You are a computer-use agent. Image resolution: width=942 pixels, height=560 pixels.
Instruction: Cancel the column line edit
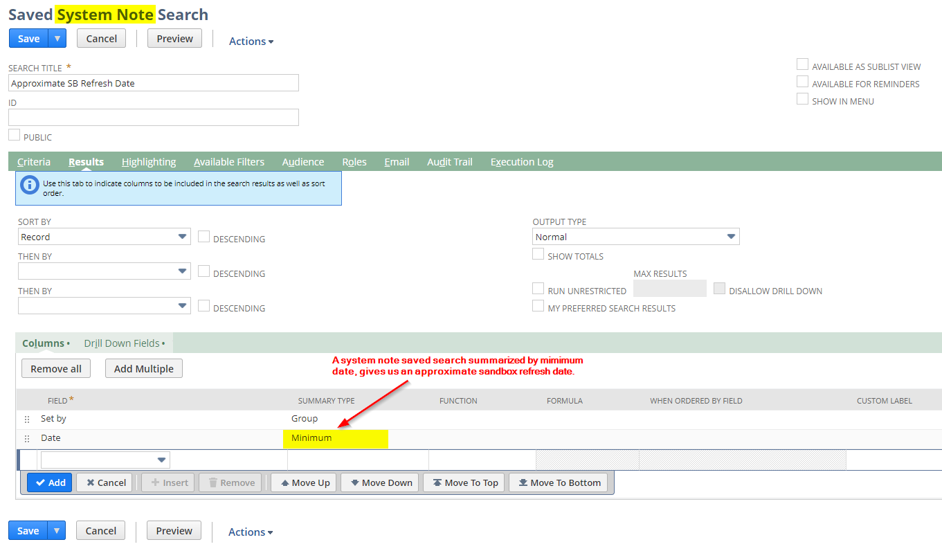pos(106,482)
